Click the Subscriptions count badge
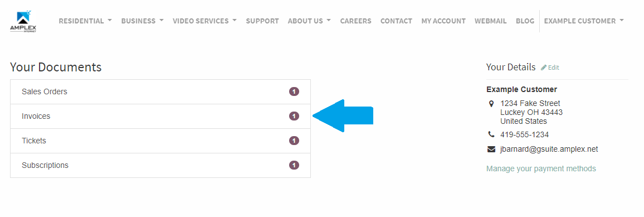 point(294,165)
